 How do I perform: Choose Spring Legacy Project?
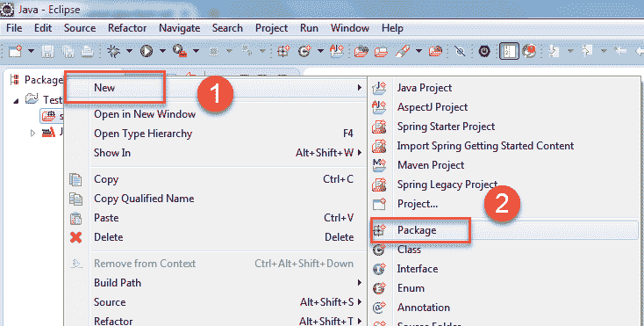tap(504, 185)
